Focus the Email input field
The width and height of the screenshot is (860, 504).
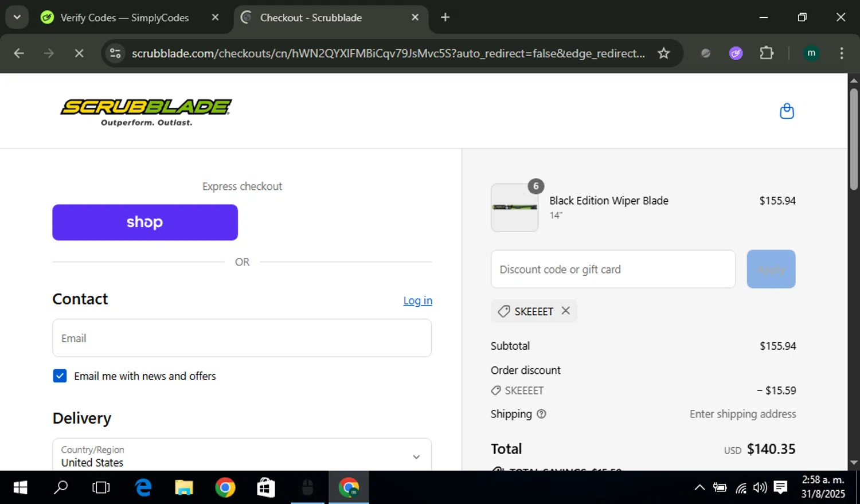point(242,338)
